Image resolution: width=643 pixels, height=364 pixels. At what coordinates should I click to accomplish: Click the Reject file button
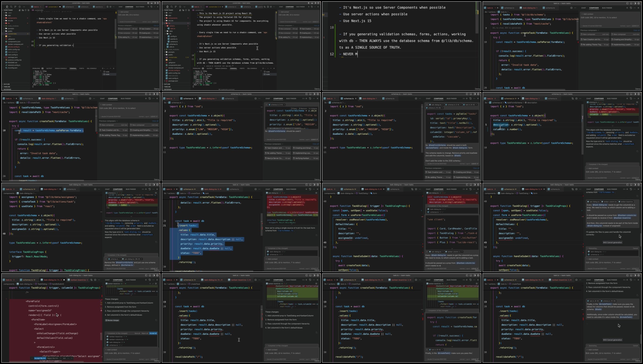point(53,358)
